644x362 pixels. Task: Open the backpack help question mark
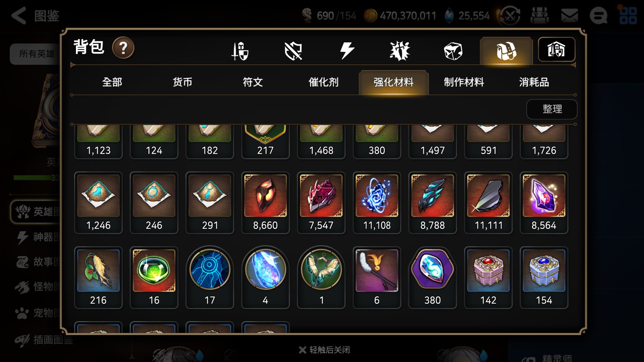tap(123, 48)
